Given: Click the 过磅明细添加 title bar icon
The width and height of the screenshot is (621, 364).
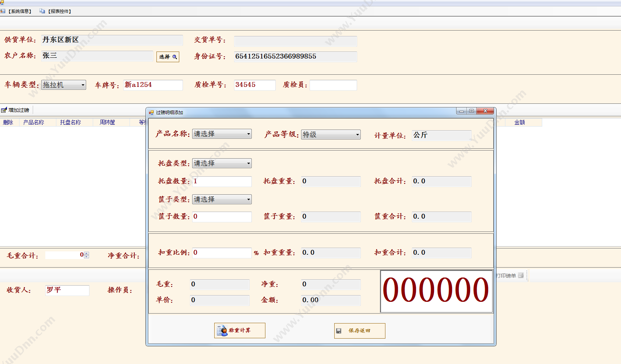Looking at the screenshot, I should tap(151, 112).
